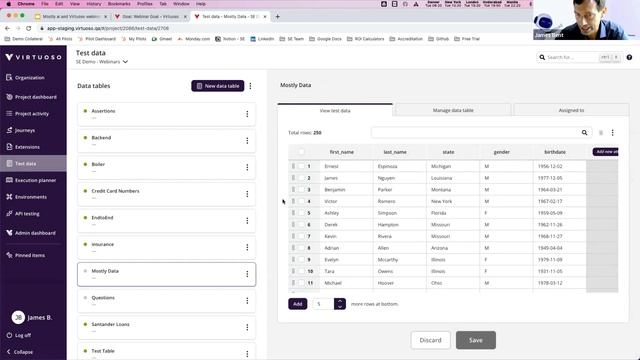640x360 pixels.
Task: Switch to Manage data table tab
Action: 453,110
